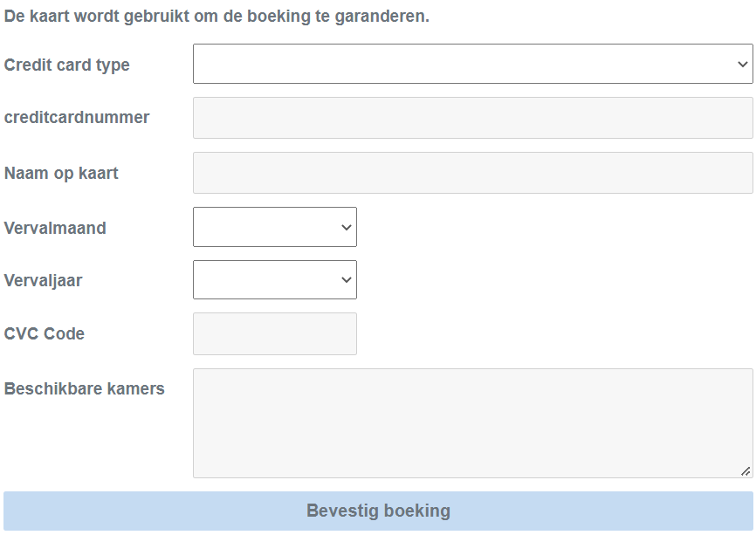This screenshot has height=535, width=756.
Task: Click the chevron arrow in Credit card type
Action: (x=742, y=65)
